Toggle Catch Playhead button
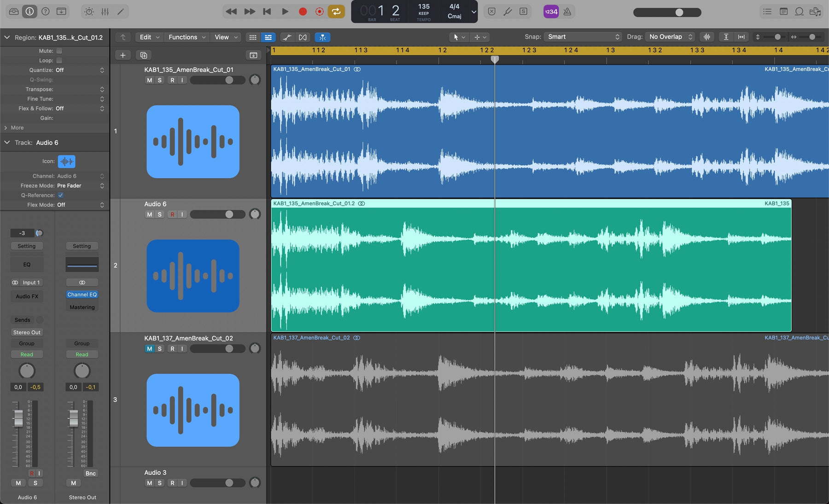The width and height of the screenshot is (829, 504). coord(322,37)
